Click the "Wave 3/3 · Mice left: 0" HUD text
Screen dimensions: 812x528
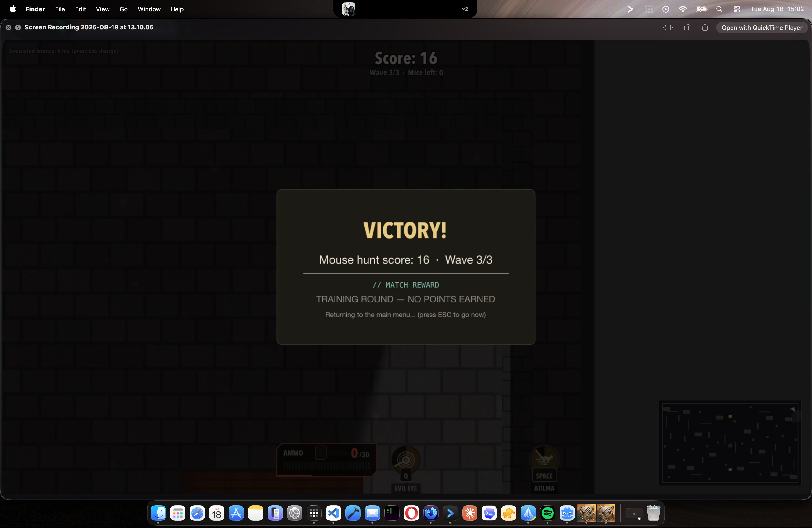pos(406,73)
